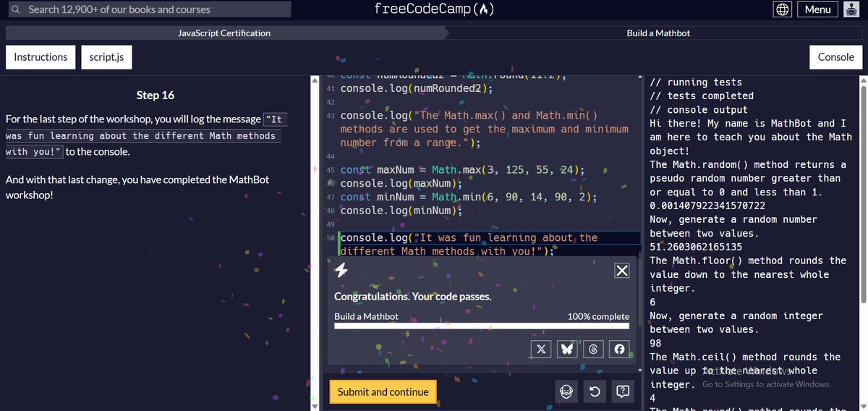This screenshot has width=868, height=411.
Task: Open JavaScript Certification breadcrumb
Action: 224,33
